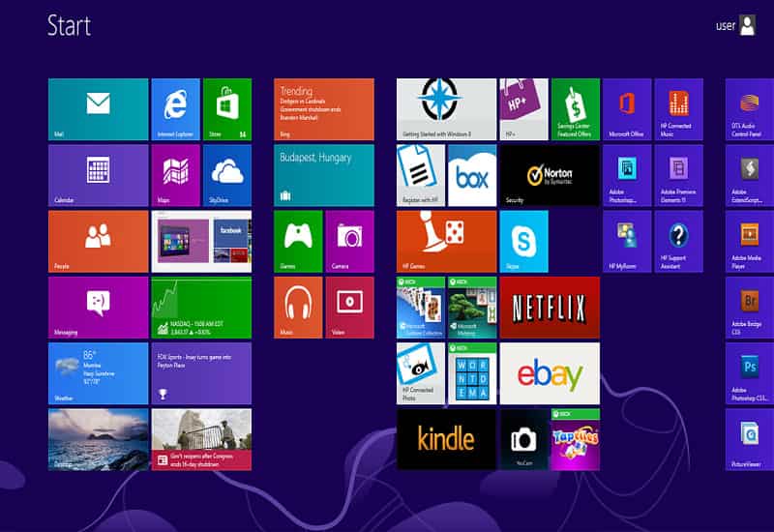
Task: Open Adobe Premiere Elements 11 tile
Action: [x=679, y=175]
